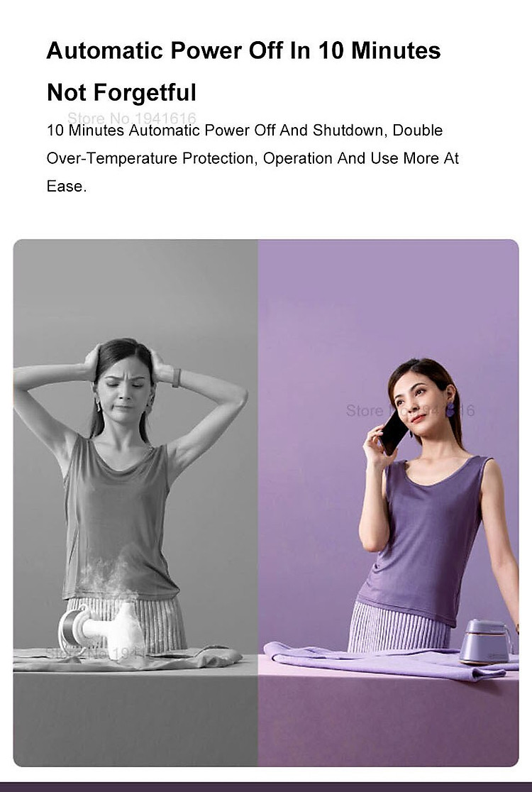Click the purple steamer resting on right table
This screenshot has width=532, height=792.
[485, 642]
